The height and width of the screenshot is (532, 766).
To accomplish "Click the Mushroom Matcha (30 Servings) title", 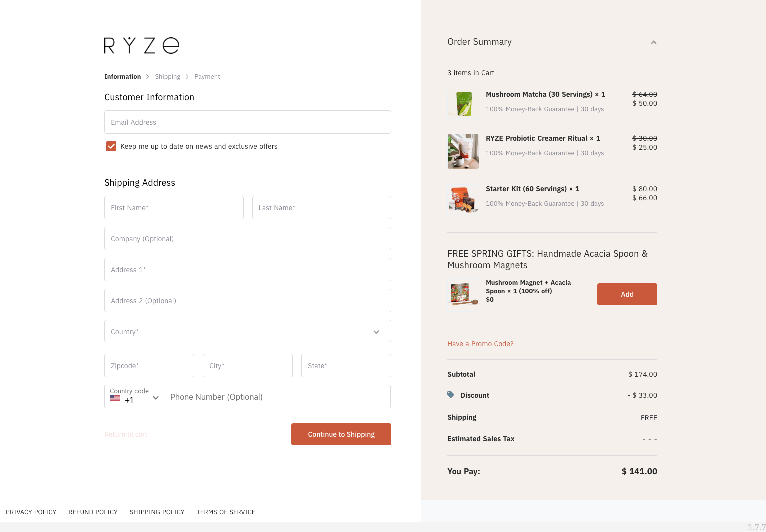I will pos(546,94).
